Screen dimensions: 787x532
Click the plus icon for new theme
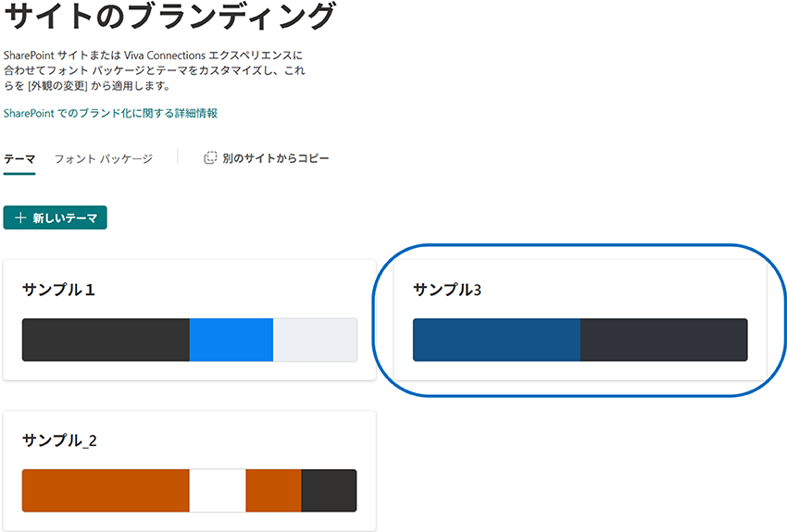[20, 217]
